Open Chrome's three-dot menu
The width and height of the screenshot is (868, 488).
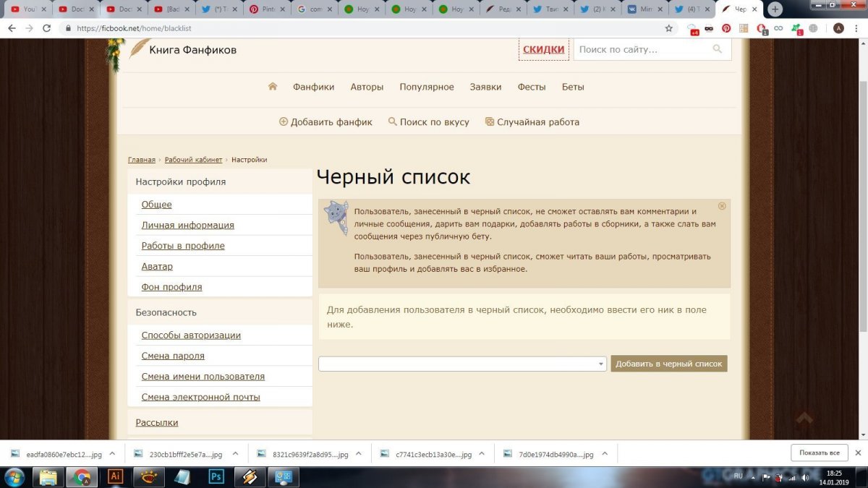tap(856, 28)
